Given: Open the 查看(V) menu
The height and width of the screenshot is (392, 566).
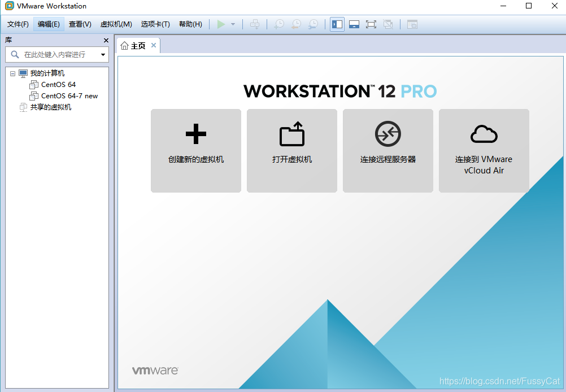Looking at the screenshot, I should pos(80,24).
